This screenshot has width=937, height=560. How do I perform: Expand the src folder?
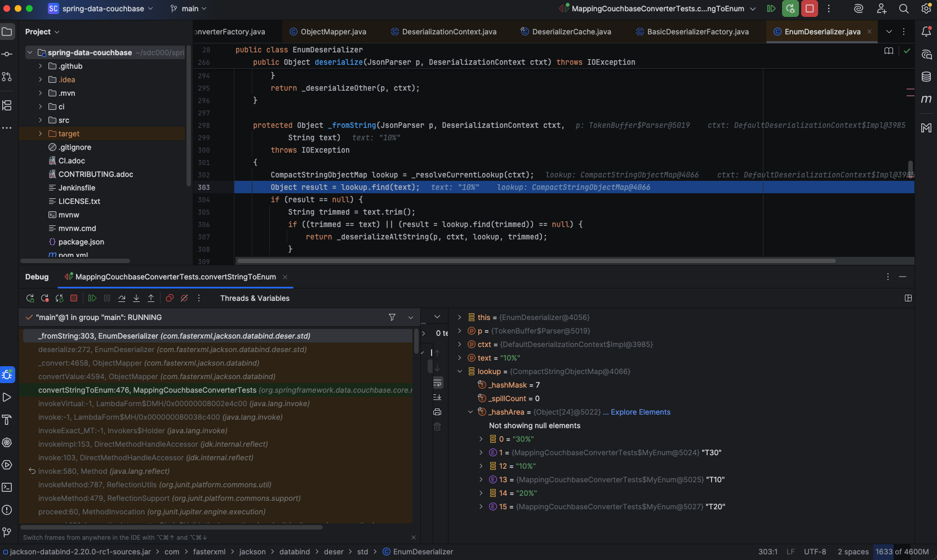pos(40,120)
